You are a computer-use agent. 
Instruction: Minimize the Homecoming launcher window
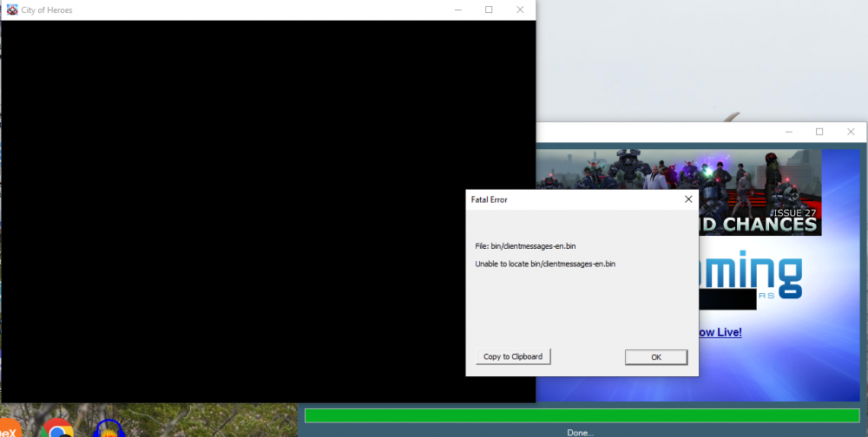click(788, 132)
